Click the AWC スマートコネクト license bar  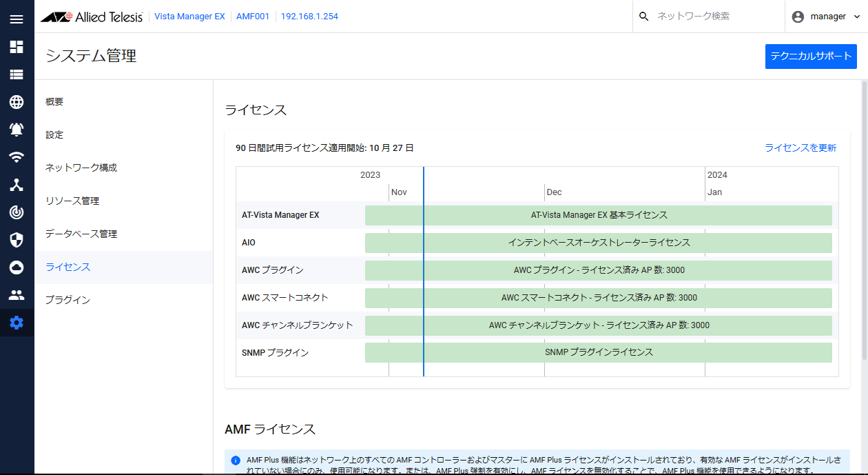tap(599, 298)
